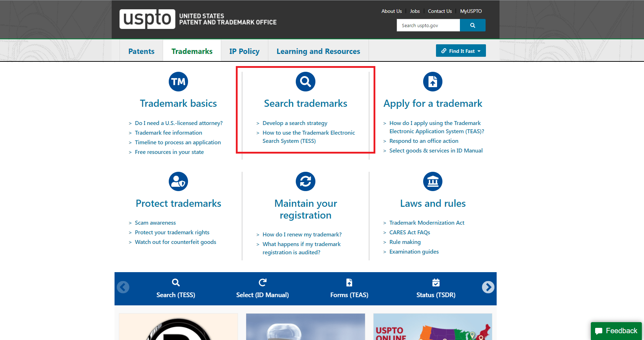The width and height of the screenshot is (644, 340).
Task: Open the Find It Fast dropdown
Action: (x=461, y=51)
